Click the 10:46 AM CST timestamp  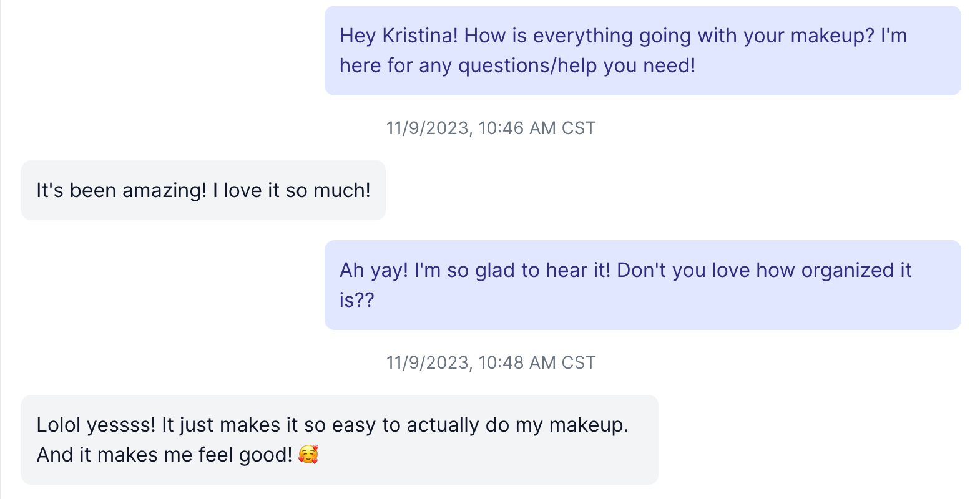tap(537, 128)
